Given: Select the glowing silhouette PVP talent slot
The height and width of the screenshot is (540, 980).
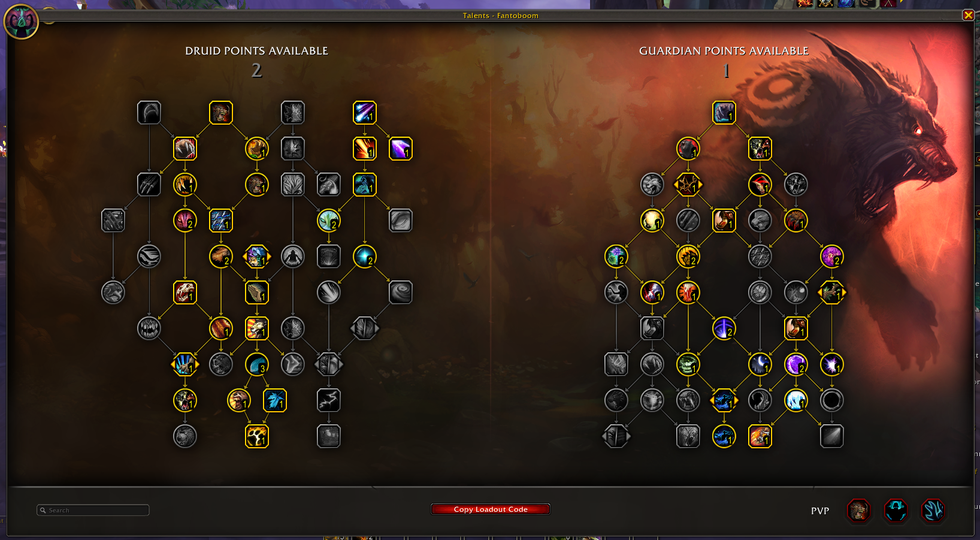Looking at the screenshot, I should click(896, 511).
